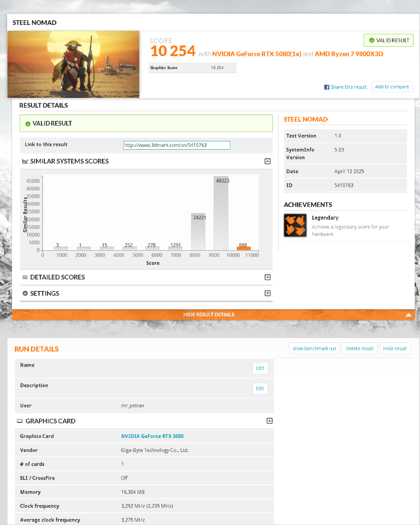Open Share this result link
Viewport: 420px width, 525px height.
click(349, 87)
